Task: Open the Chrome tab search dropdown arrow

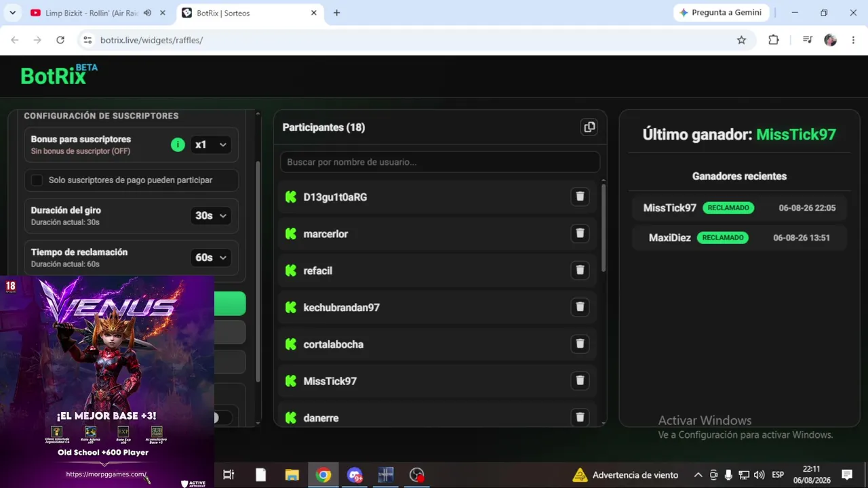Action: [12, 13]
